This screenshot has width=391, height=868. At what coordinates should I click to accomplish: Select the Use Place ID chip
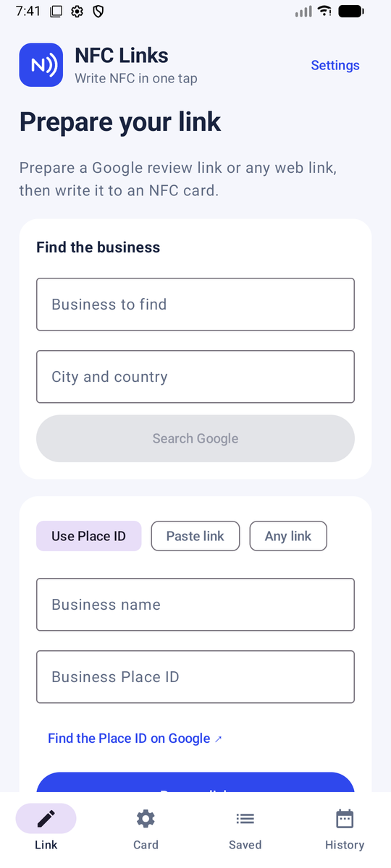coord(88,536)
